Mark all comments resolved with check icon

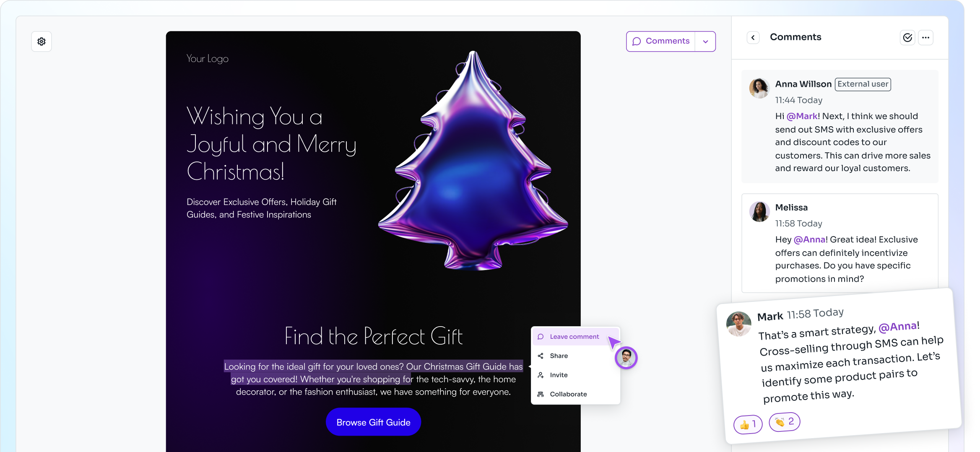(x=907, y=38)
